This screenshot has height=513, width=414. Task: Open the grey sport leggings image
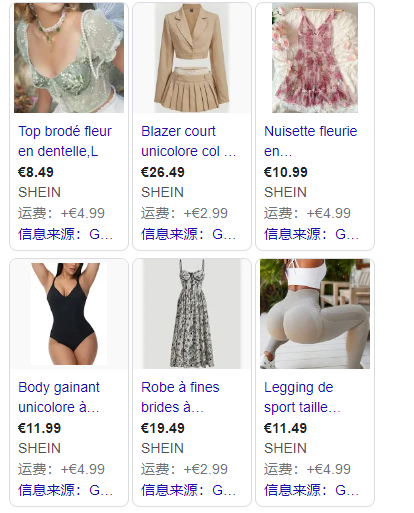coord(315,314)
